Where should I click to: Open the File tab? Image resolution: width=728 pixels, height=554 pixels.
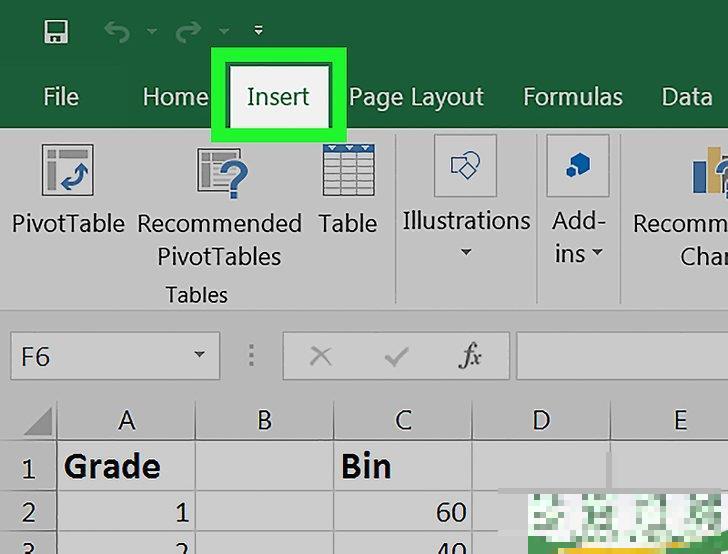click(61, 97)
